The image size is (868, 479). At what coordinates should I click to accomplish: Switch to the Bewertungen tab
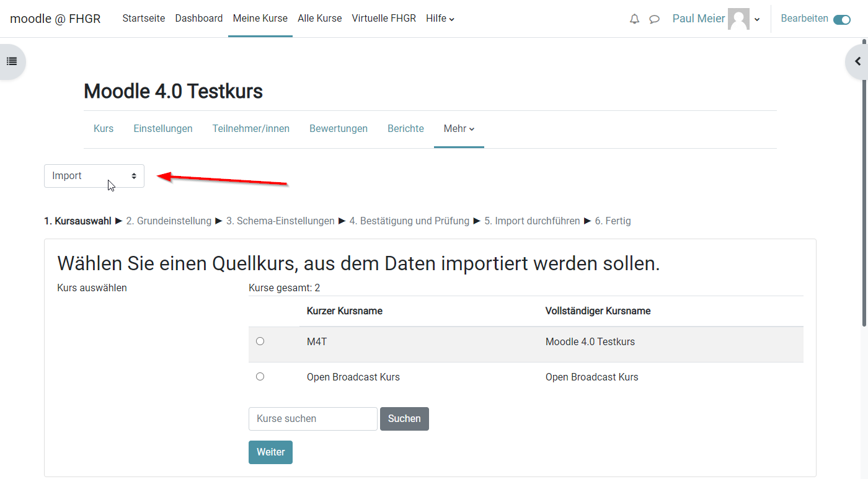pyautogui.click(x=339, y=129)
